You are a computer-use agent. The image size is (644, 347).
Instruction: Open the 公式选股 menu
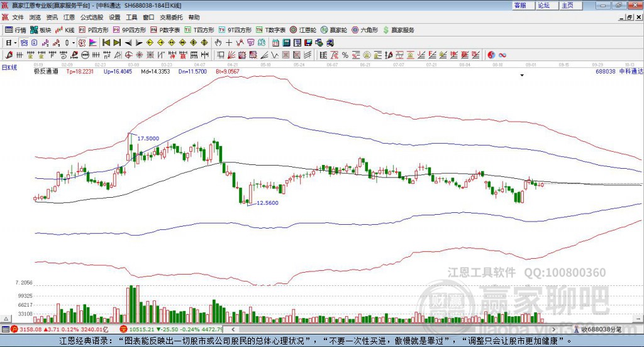(92, 17)
